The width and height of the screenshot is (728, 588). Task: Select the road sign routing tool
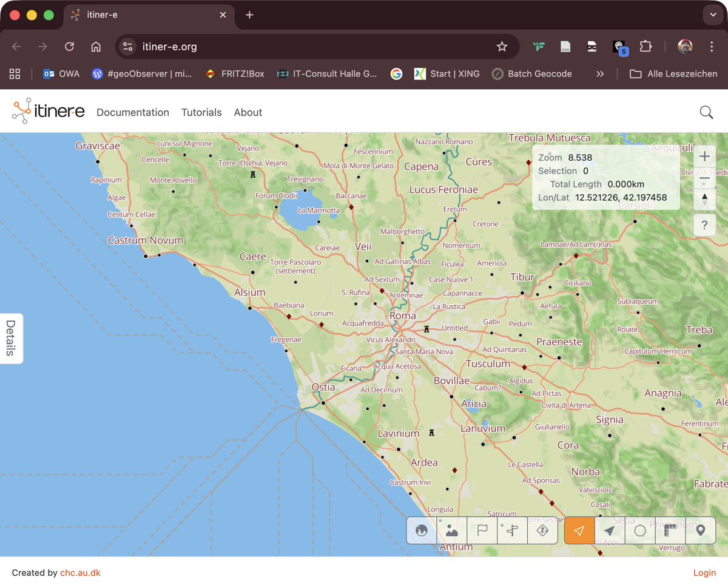tap(542, 530)
